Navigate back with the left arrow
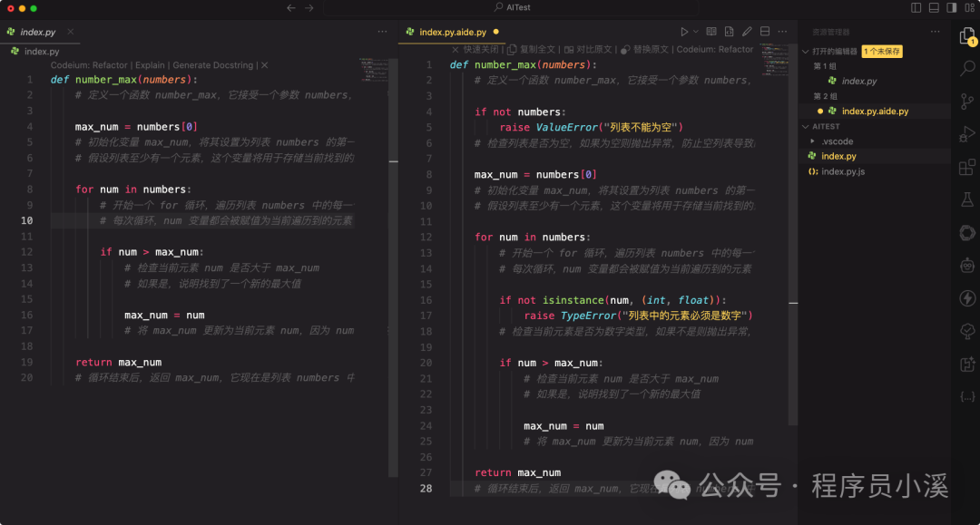Screen dimensions: 980x525 (290, 7)
